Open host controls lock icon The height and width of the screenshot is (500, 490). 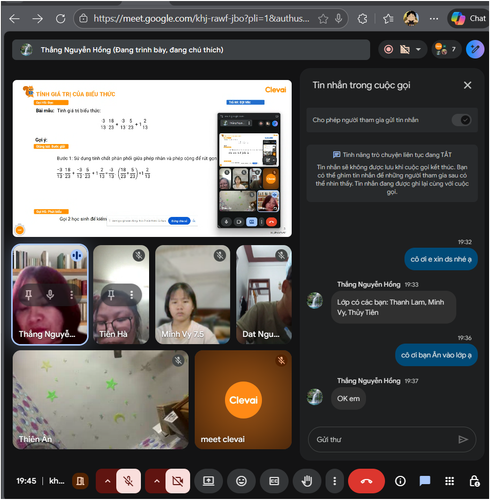(474, 481)
